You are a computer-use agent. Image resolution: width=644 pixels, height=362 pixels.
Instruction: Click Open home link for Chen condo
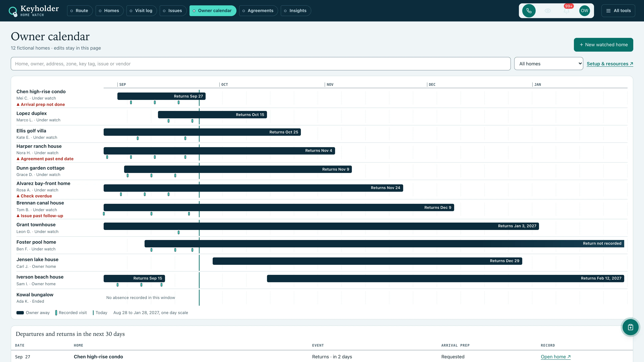[x=555, y=357]
